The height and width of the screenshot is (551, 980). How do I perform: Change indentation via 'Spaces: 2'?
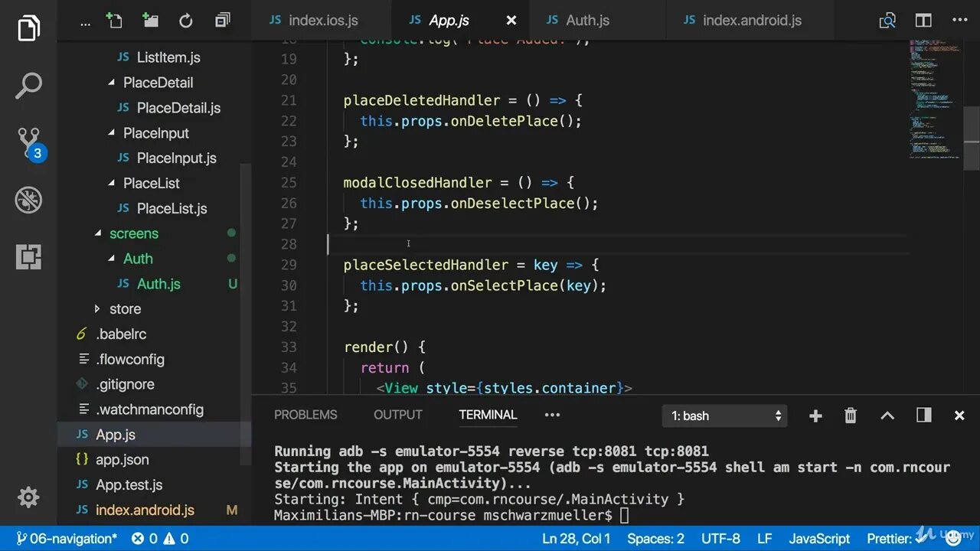[655, 539]
